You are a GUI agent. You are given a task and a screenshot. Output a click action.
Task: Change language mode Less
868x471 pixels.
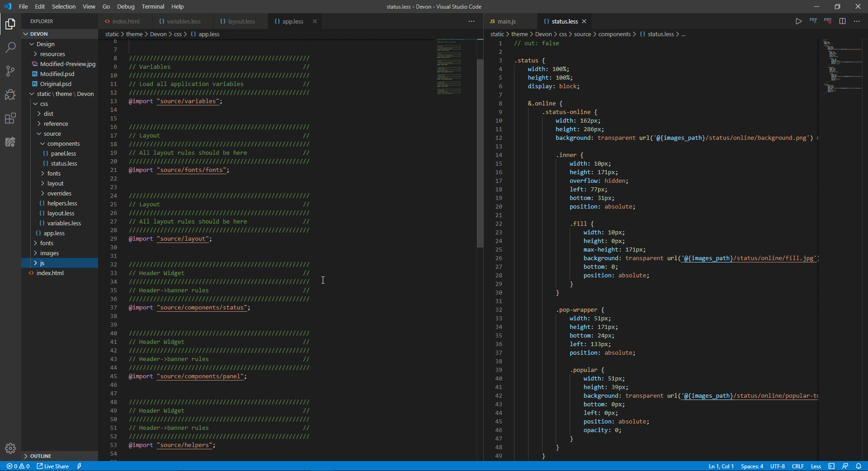click(x=816, y=466)
